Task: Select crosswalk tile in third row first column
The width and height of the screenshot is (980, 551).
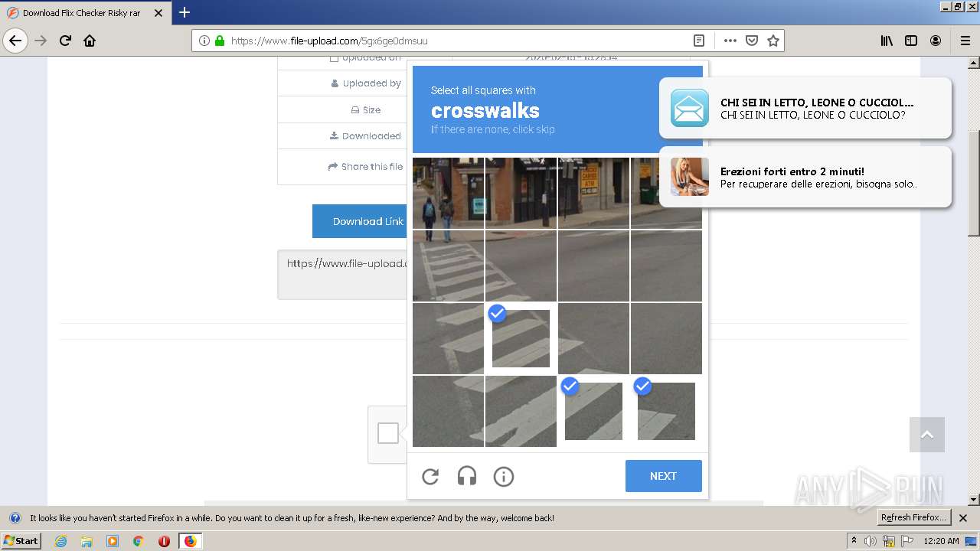Action: tap(448, 338)
